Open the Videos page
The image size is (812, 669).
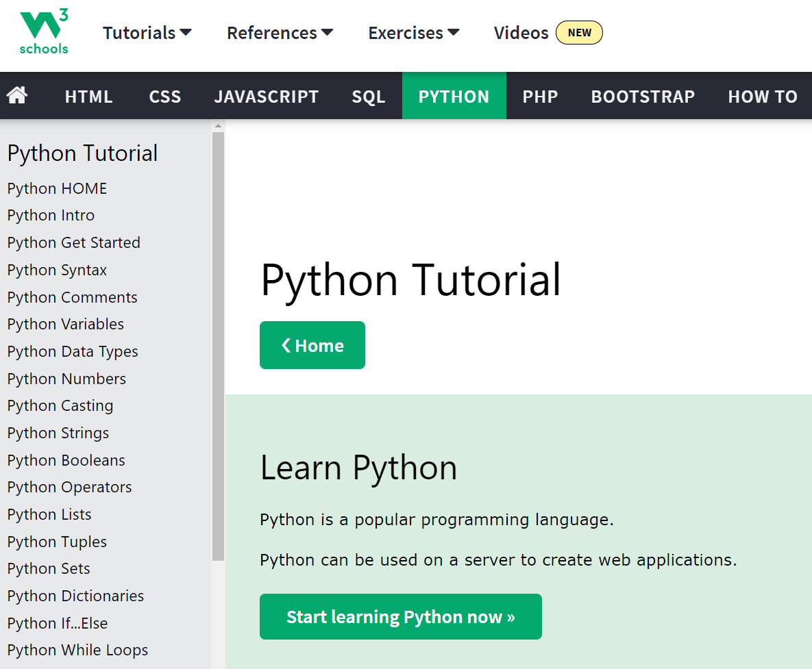click(x=521, y=33)
